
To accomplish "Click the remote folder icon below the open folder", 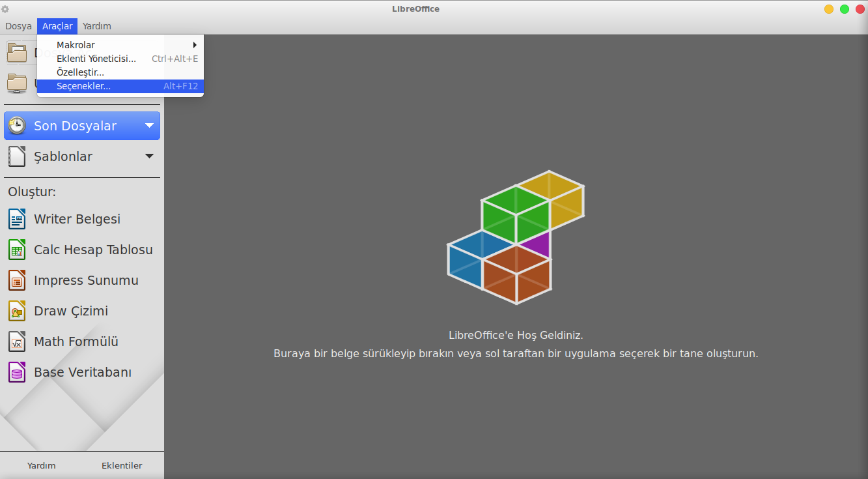I will [17, 83].
